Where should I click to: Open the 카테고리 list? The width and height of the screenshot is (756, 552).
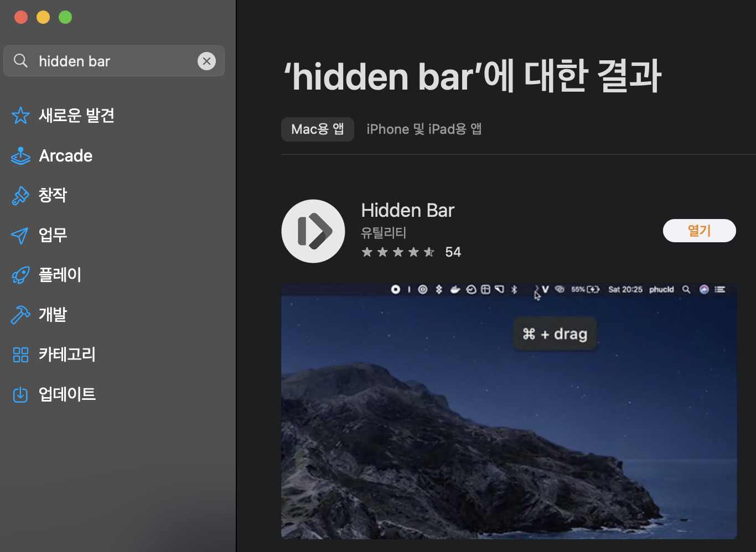pyautogui.click(x=67, y=354)
